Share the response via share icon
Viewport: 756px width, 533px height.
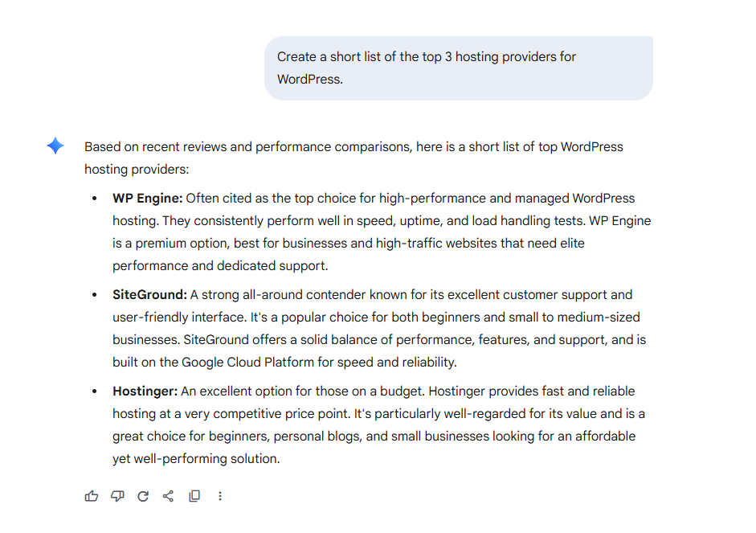pos(168,496)
